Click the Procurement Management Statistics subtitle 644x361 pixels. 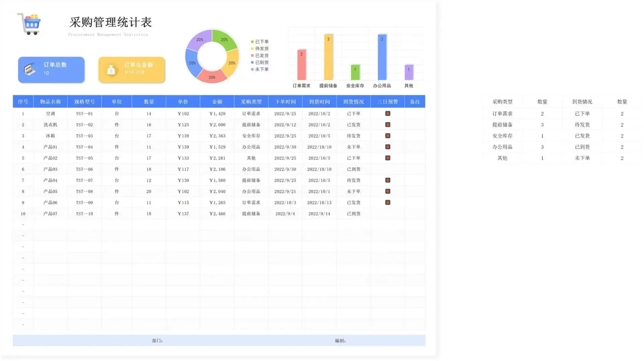coord(108,34)
